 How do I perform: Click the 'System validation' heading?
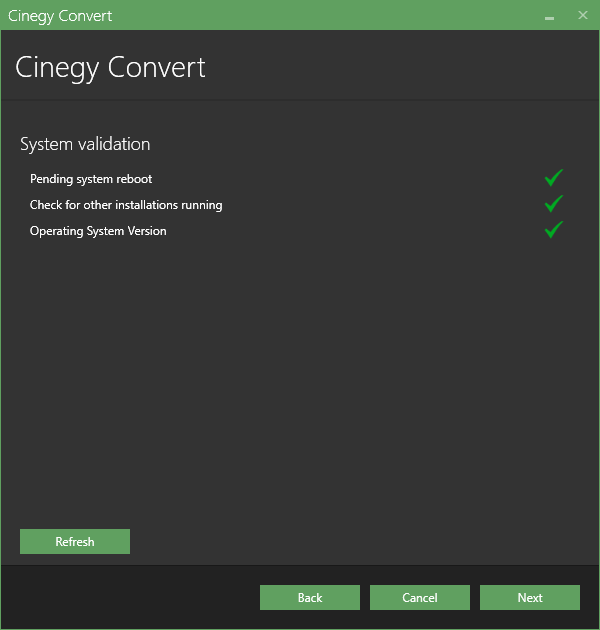click(x=85, y=144)
